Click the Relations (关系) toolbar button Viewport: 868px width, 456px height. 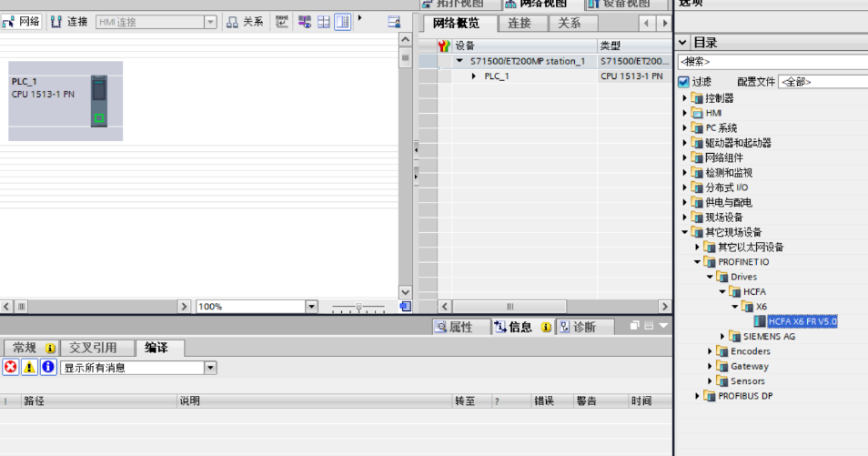pyautogui.click(x=245, y=21)
